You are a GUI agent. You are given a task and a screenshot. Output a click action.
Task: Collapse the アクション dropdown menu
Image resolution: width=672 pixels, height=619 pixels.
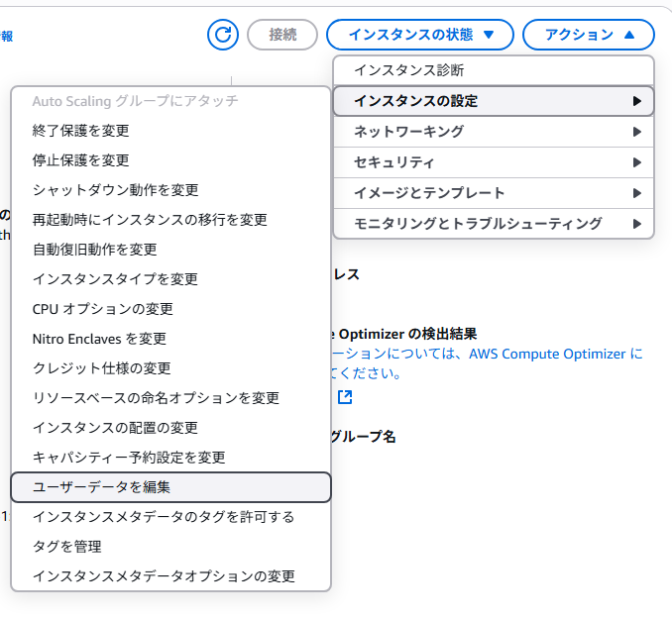click(589, 35)
